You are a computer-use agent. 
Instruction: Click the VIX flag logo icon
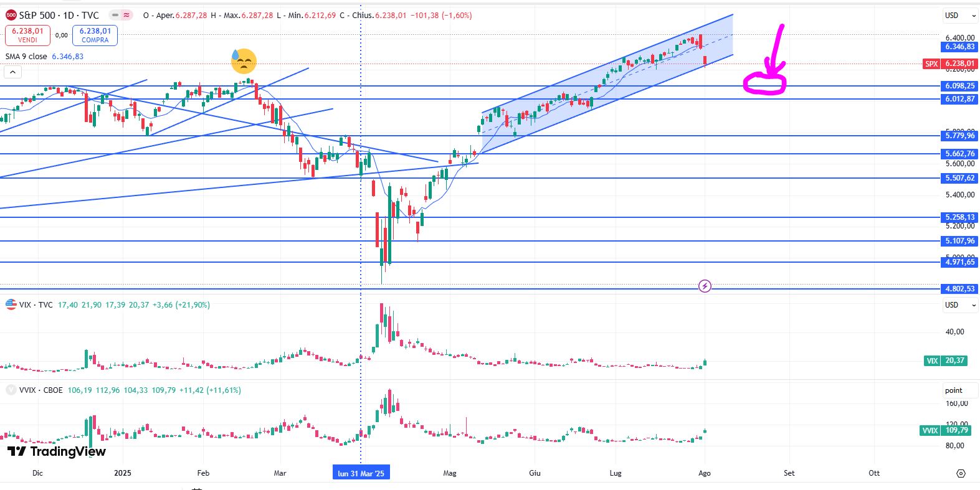[x=11, y=304]
